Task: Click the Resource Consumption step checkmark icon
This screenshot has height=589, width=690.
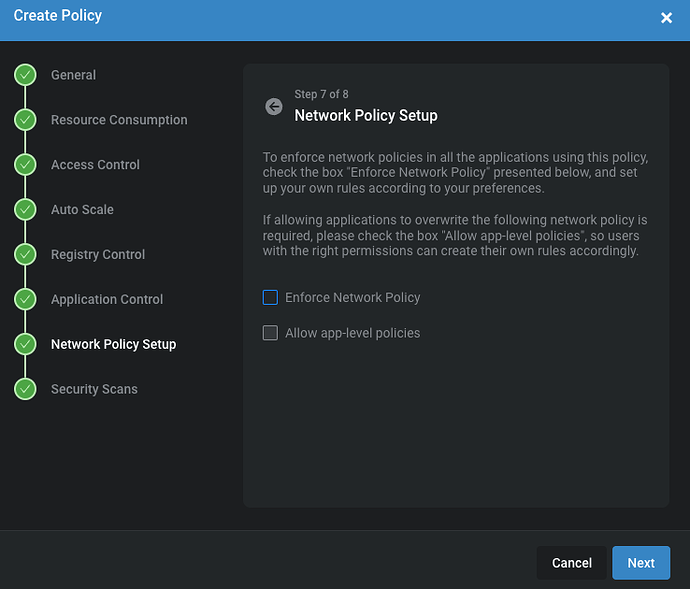Action: (25, 120)
